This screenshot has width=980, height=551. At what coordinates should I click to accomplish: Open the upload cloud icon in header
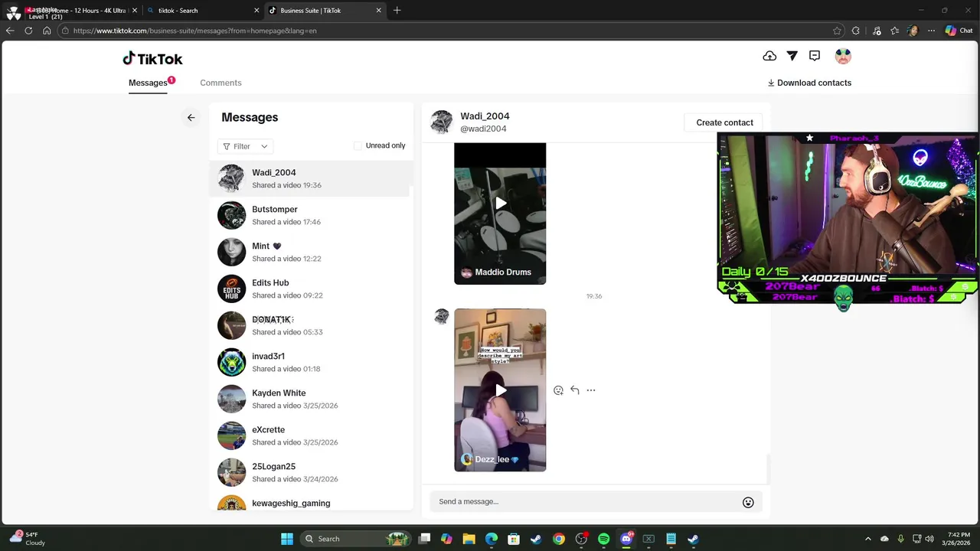[x=769, y=56]
